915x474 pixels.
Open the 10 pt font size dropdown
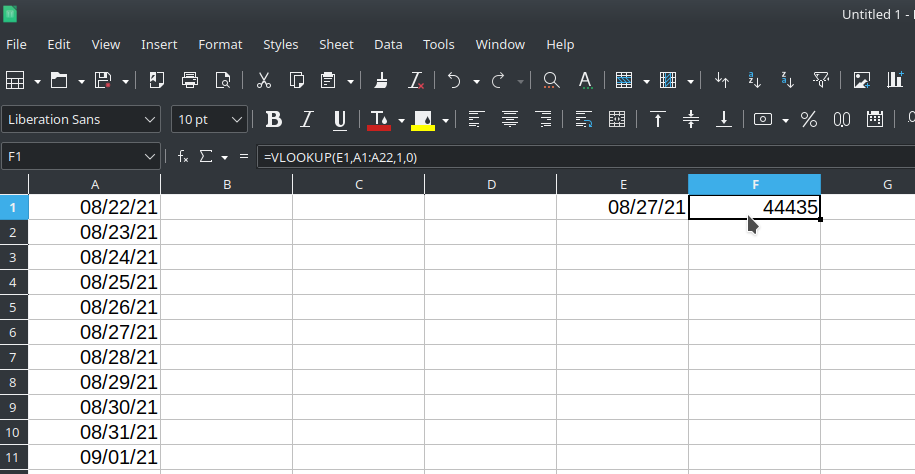pos(237,120)
